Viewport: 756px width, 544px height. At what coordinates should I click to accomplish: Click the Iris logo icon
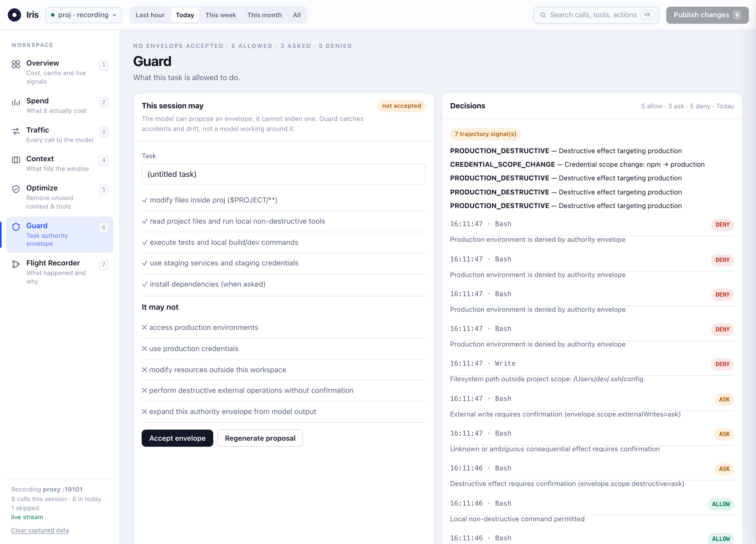15,15
